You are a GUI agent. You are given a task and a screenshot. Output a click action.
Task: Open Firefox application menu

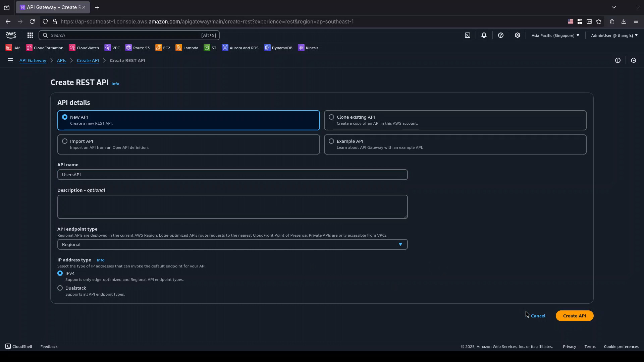[636, 21]
